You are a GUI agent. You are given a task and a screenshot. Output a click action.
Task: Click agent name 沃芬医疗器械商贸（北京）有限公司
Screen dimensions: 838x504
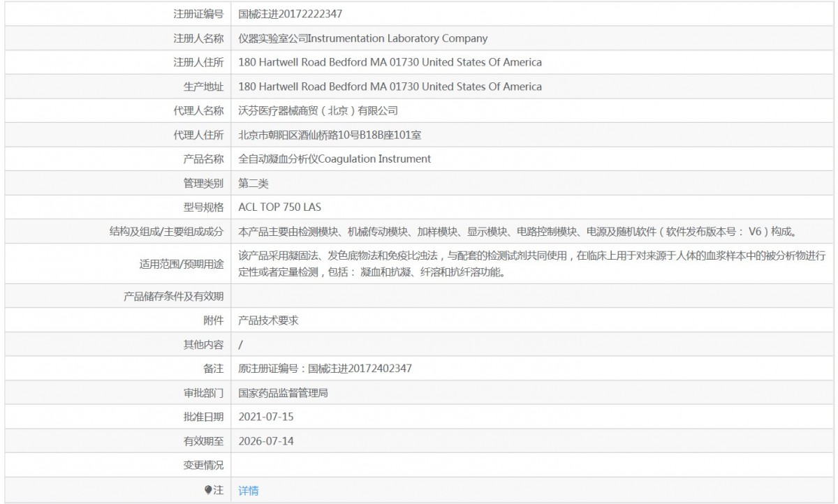pos(318,110)
